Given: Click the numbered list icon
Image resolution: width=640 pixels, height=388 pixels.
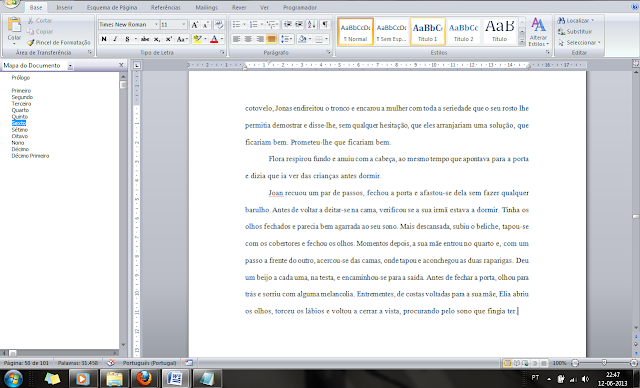Looking at the screenshot, I should 253,24.
